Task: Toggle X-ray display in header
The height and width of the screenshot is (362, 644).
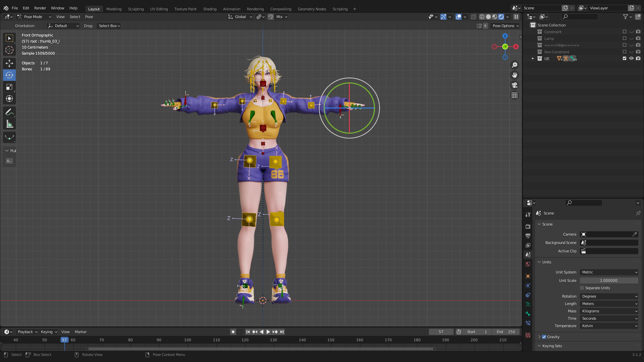Action: [473, 17]
